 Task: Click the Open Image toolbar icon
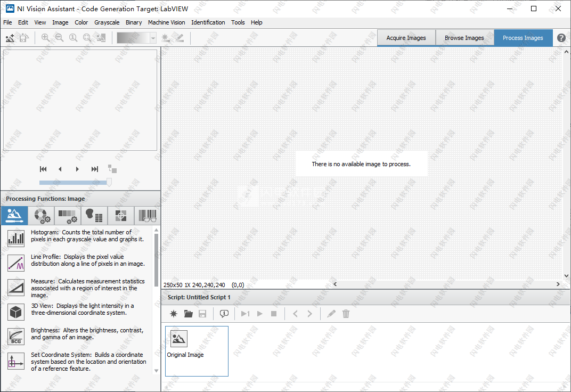point(10,37)
